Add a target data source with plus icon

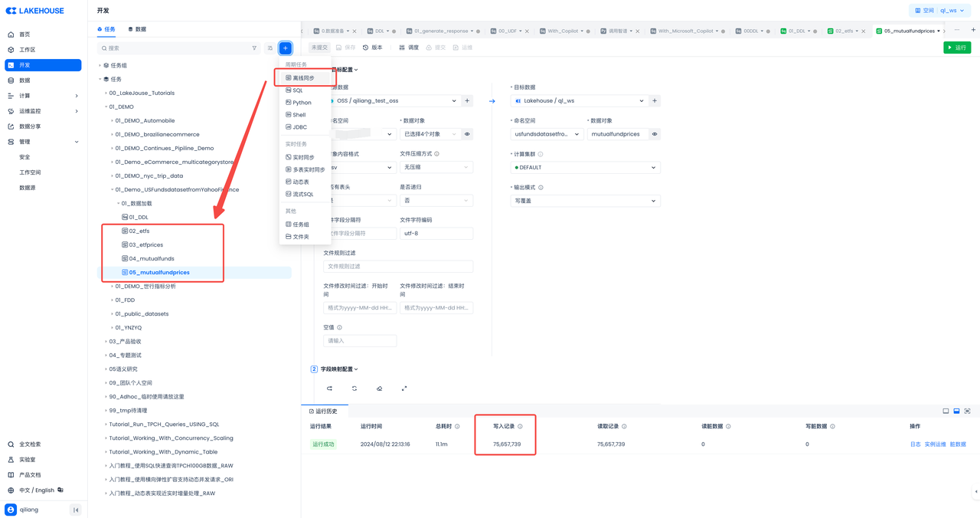pos(655,101)
